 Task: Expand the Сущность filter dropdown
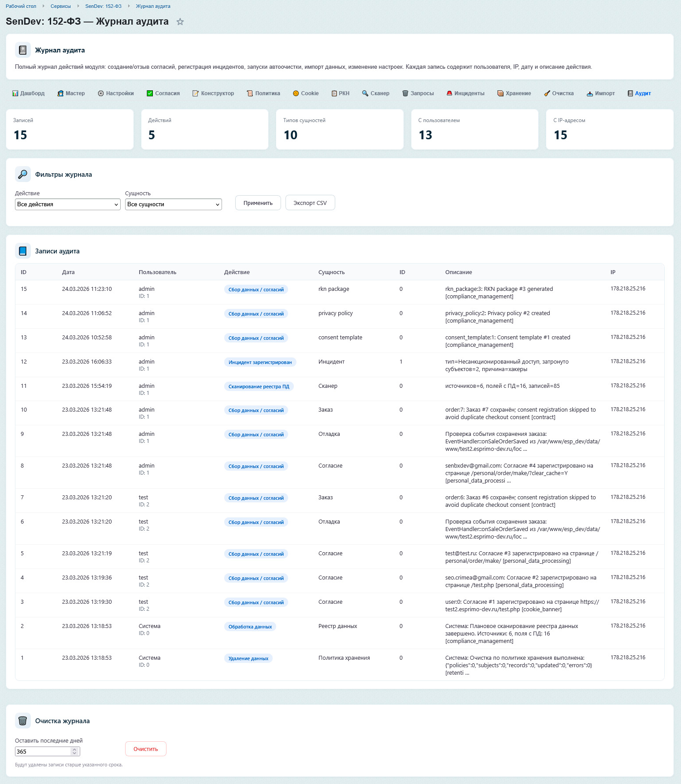(173, 204)
